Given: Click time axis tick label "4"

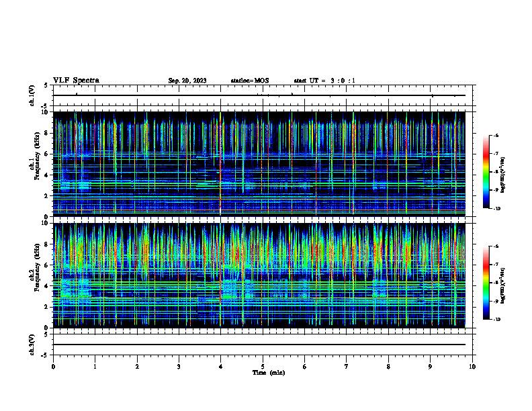Looking at the screenshot, I should [221, 367].
